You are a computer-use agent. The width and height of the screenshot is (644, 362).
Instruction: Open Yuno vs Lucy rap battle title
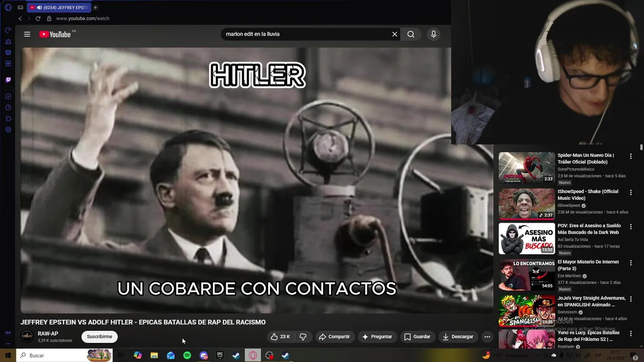point(589,336)
